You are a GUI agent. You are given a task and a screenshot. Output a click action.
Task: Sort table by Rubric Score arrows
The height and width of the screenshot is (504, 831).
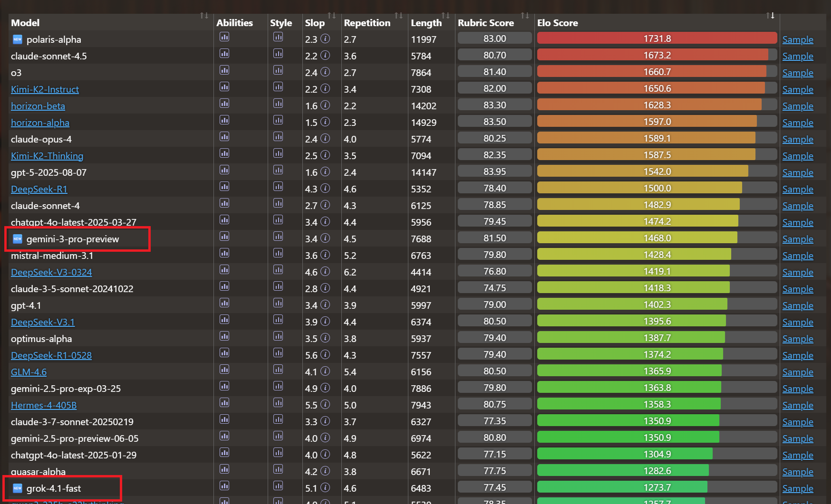tap(525, 16)
